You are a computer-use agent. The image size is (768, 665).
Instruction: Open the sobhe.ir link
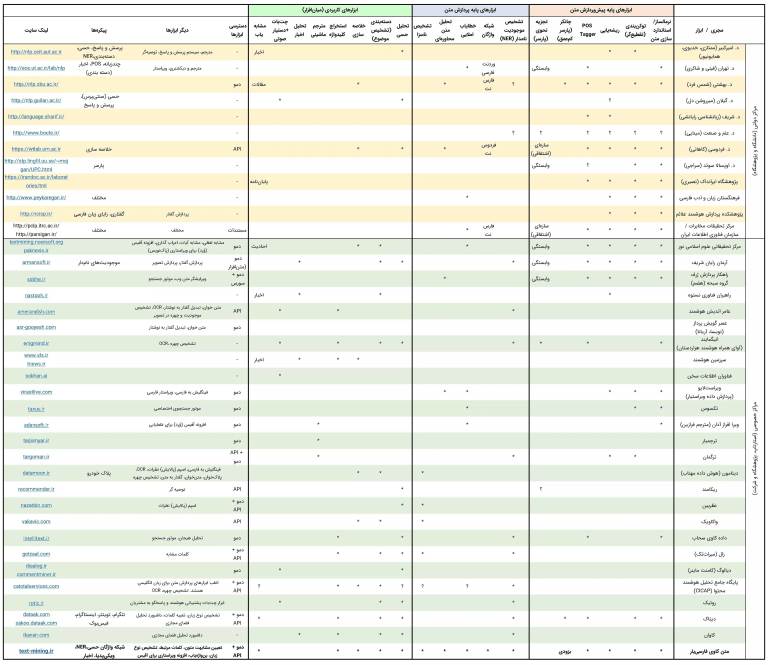[36, 279]
